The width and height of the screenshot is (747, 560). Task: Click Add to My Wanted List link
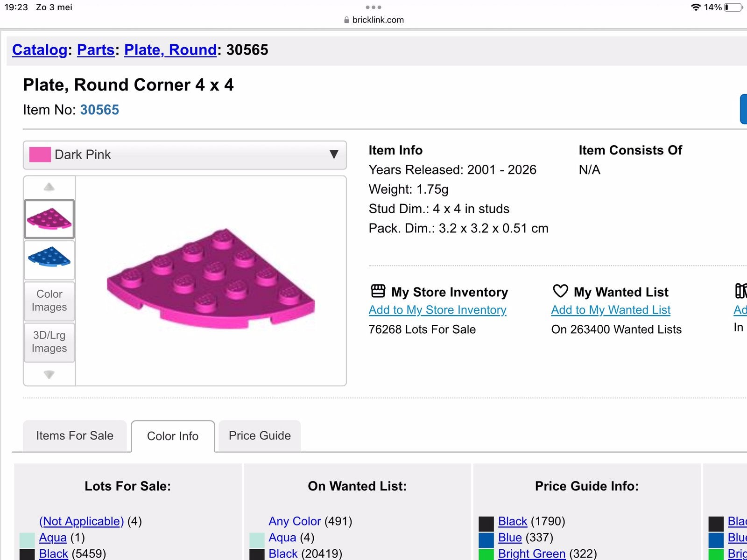point(611,310)
